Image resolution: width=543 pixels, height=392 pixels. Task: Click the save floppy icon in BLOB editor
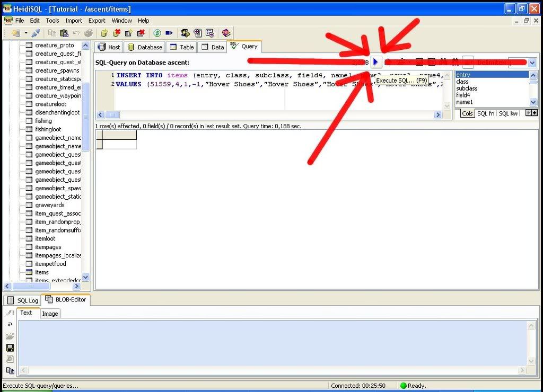pyautogui.click(x=10, y=348)
